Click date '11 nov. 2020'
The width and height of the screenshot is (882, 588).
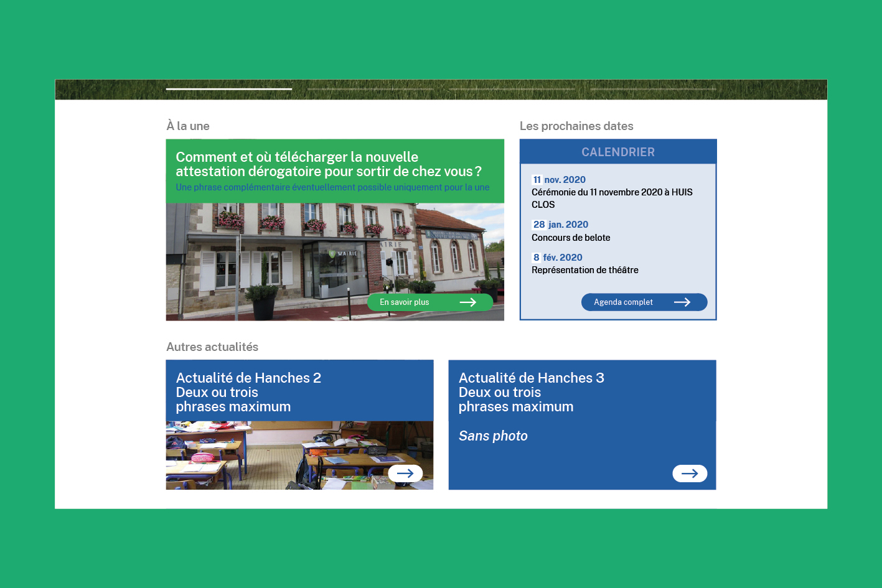tap(559, 180)
